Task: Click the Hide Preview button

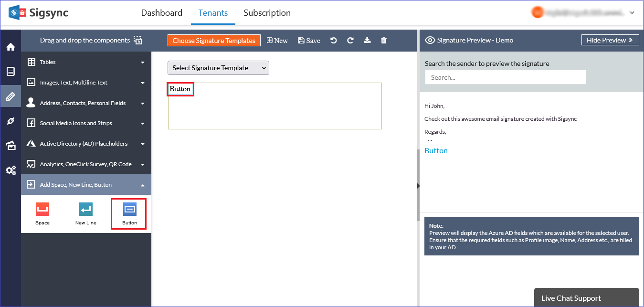Action: click(610, 40)
